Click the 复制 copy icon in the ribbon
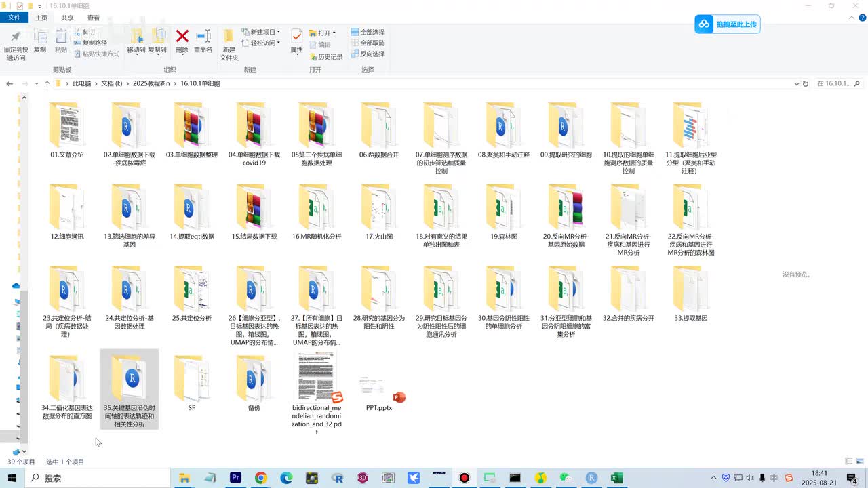 point(40,37)
